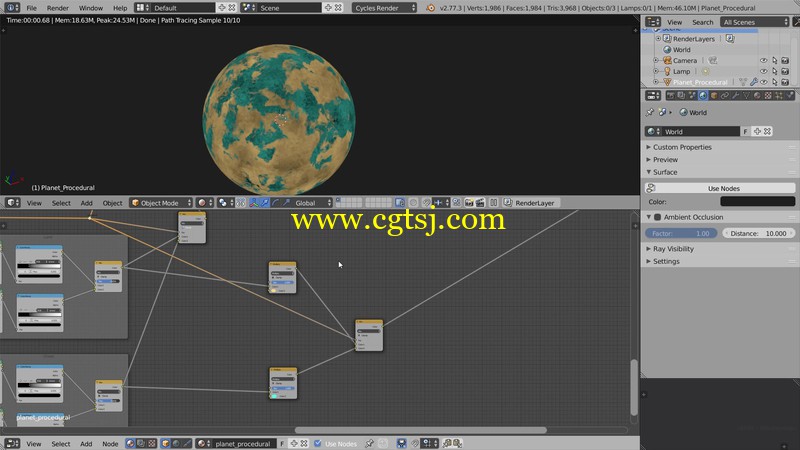Click the F fake user button beside World
Image resolution: width=800 pixels, height=450 pixels.
[x=745, y=131]
